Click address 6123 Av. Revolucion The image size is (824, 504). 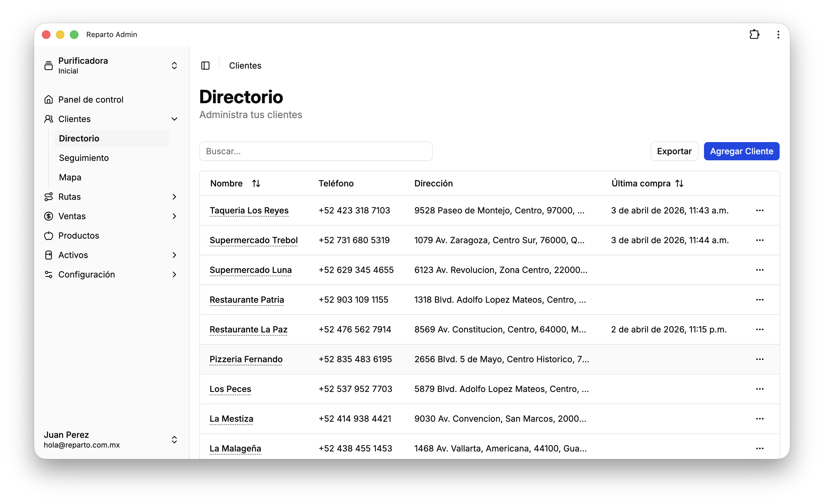click(x=501, y=270)
